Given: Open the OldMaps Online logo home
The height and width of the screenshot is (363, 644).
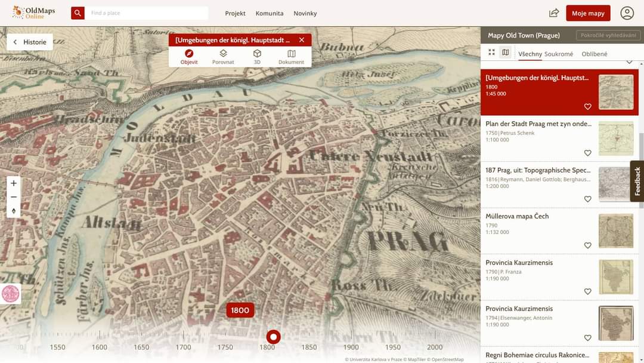Looking at the screenshot, I should pyautogui.click(x=33, y=13).
